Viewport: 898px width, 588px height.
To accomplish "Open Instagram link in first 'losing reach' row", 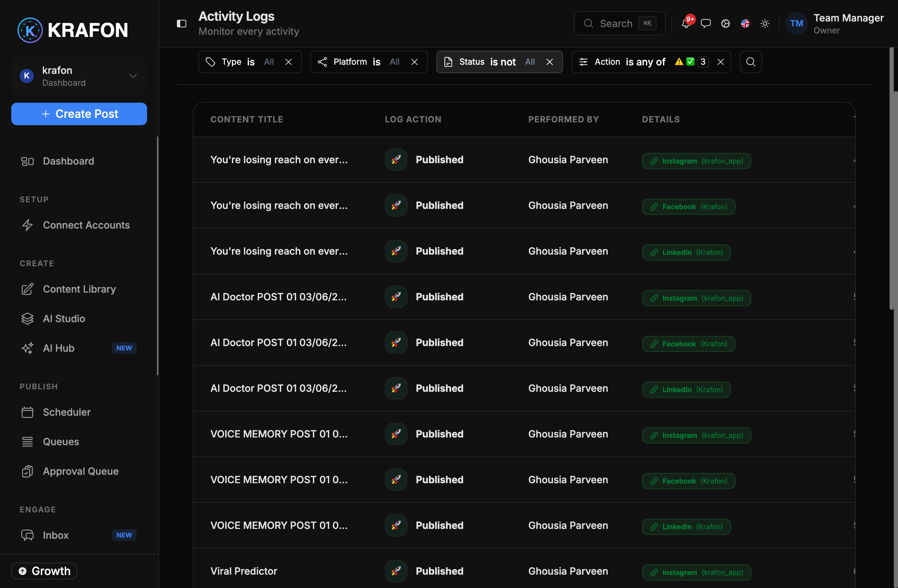I will coord(696,161).
